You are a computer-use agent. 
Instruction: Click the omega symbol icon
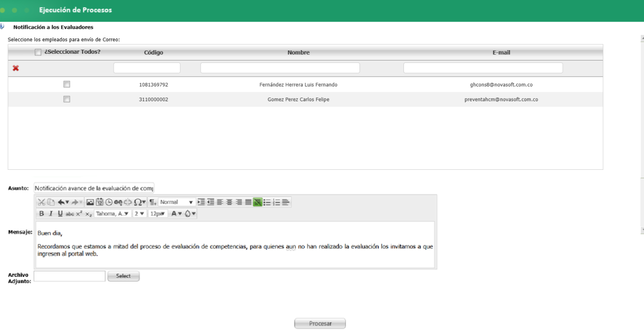pos(137,202)
